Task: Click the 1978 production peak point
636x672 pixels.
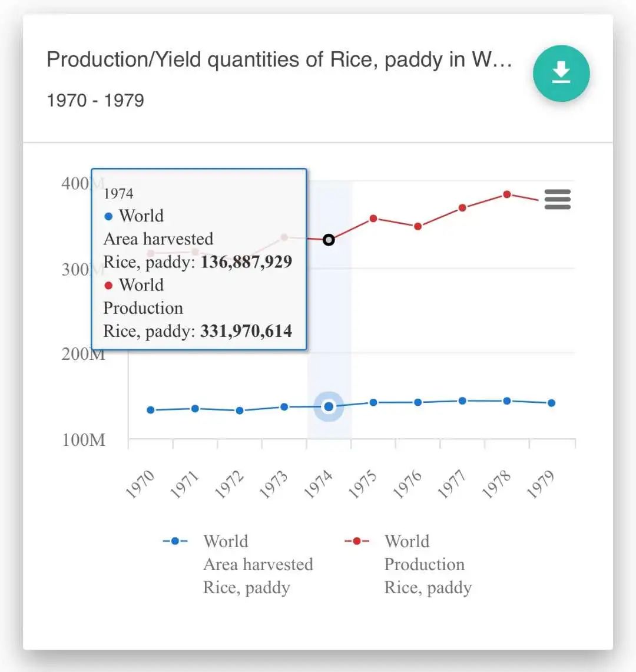Action: [x=507, y=194]
